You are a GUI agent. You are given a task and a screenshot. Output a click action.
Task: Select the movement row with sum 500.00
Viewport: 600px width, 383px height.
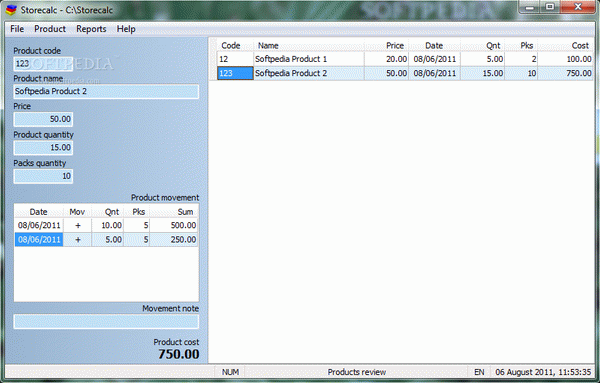tap(106, 225)
